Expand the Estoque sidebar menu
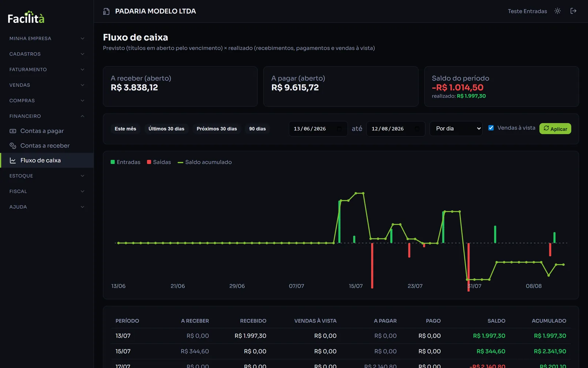The width and height of the screenshot is (588, 368). 47,176
